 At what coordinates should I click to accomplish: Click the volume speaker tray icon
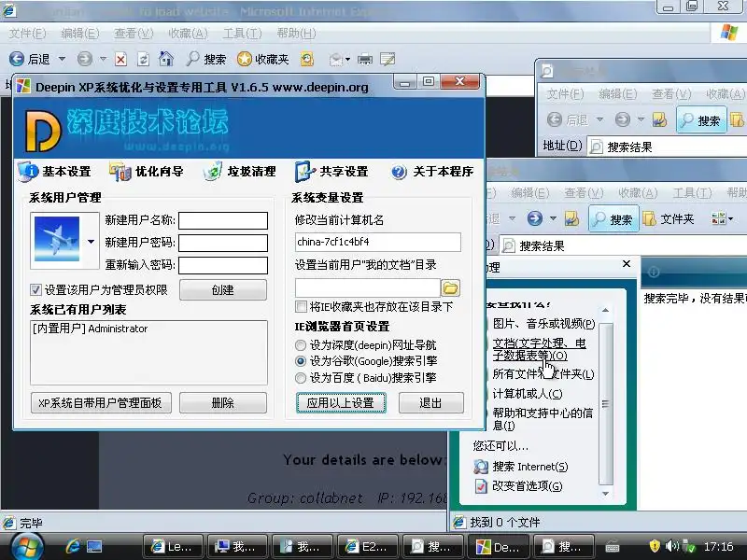(671, 546)
